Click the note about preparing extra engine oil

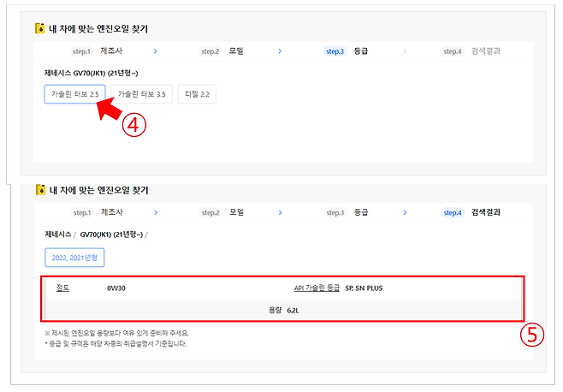(x=116, y=333)
